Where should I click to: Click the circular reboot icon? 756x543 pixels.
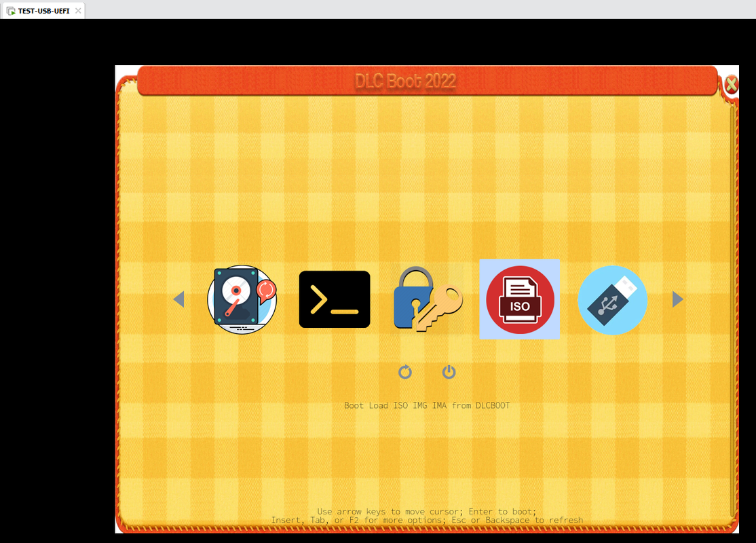(405, 372)
